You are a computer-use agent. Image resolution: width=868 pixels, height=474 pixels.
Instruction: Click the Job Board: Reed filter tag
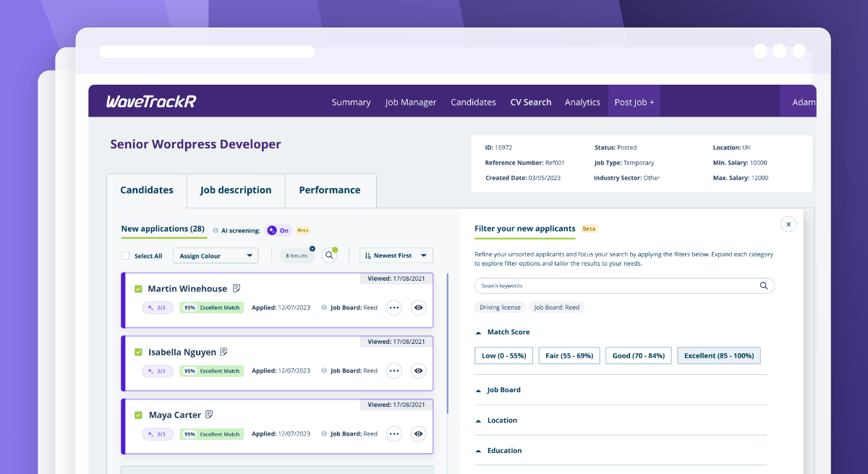click(557, 307)
